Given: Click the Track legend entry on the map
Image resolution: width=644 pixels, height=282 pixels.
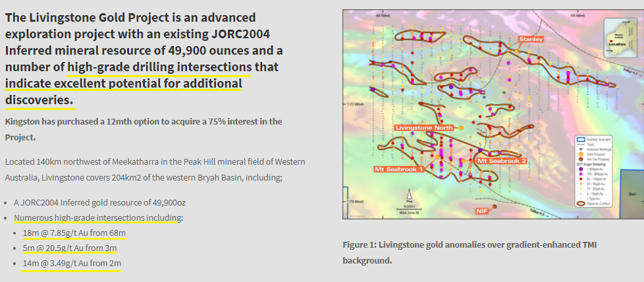Looking at the screenshot, I should [585, 145].
